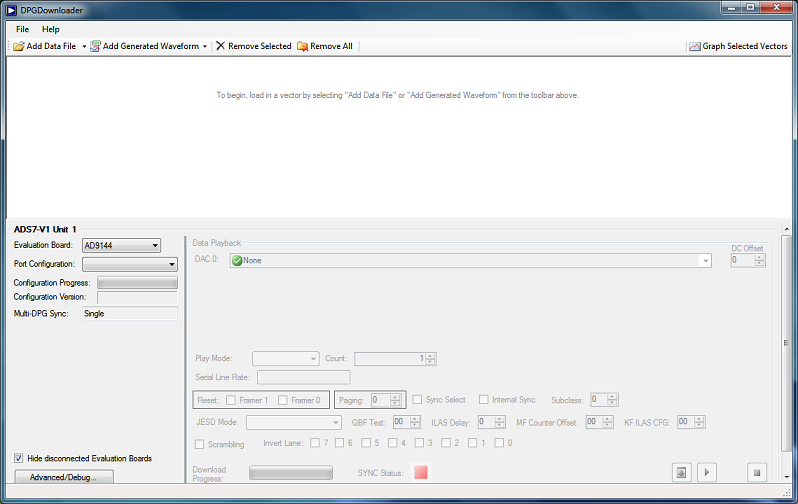The height and width of the screenshot is (504, 798).
Task: Click the Remove Selected X icon
Action: (221, 46)
